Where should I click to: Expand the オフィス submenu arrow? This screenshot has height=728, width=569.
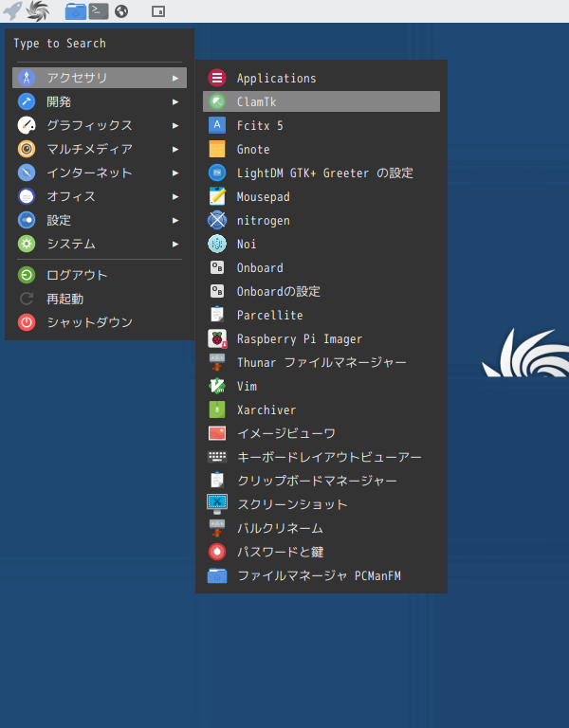click(x=175, y=196)
